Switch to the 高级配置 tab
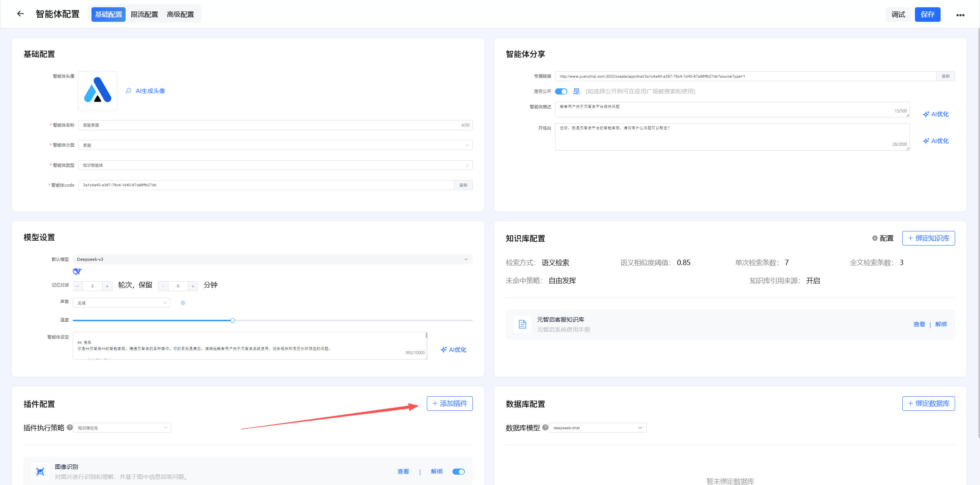 180,15
